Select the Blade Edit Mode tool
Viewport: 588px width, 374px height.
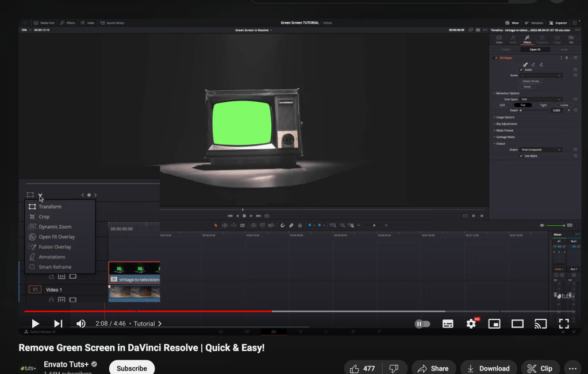(x=242, y=225)
